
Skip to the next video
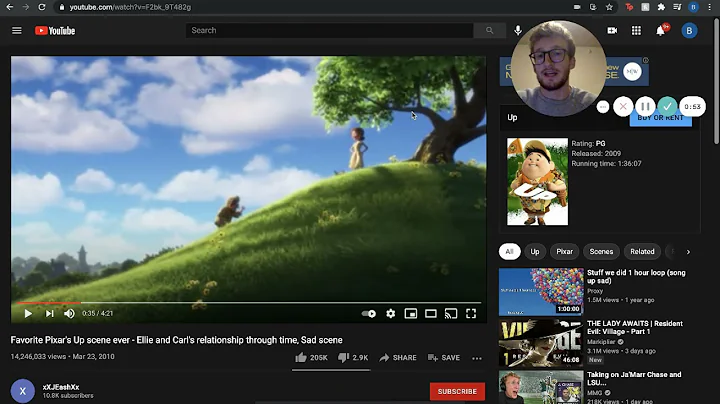click(50, 314)
